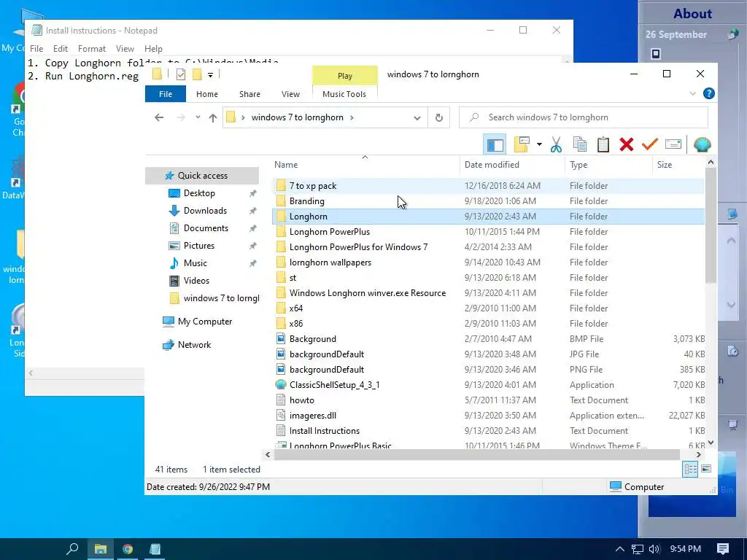Open Search from the taskbar
747x560 pixels.
pos(72,549)
